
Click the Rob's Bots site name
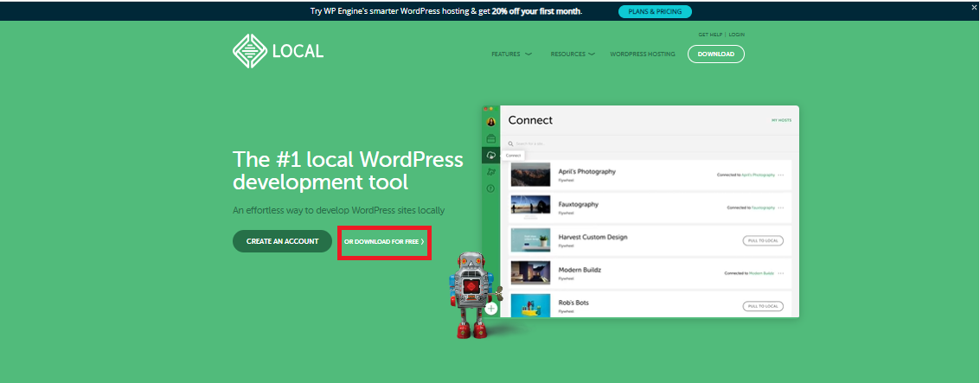pyautogui.click(x=573, y=303)
